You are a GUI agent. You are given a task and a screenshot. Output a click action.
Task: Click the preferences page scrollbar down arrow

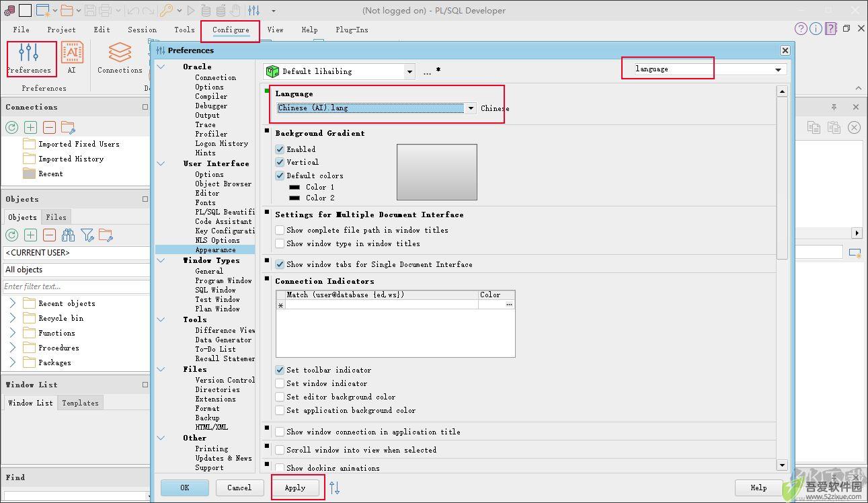[x=782, y=465]
